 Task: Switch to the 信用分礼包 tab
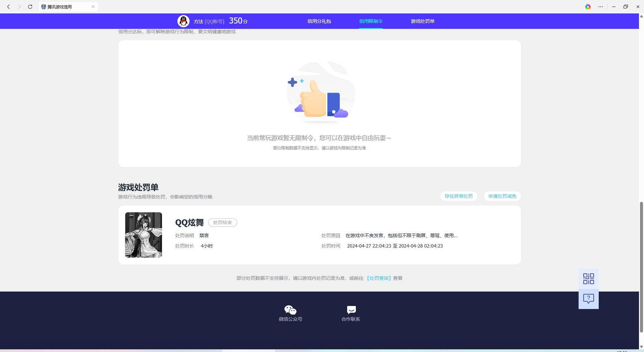[x=319, y=21]
